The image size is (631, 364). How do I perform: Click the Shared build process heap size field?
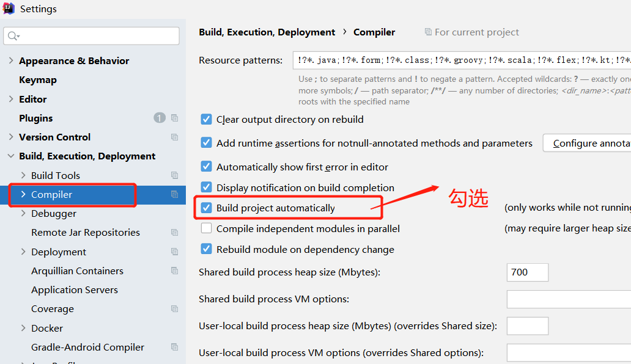[527, 272]
